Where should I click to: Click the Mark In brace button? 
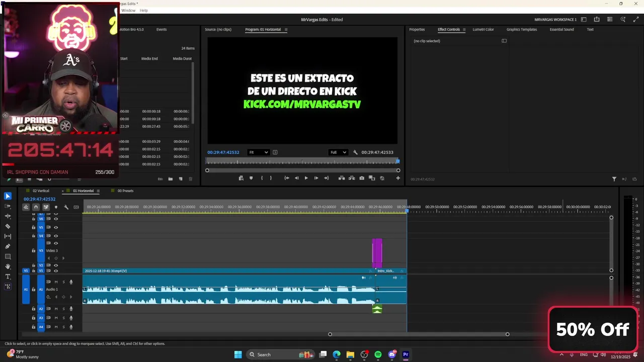click(x=262, y=178)
